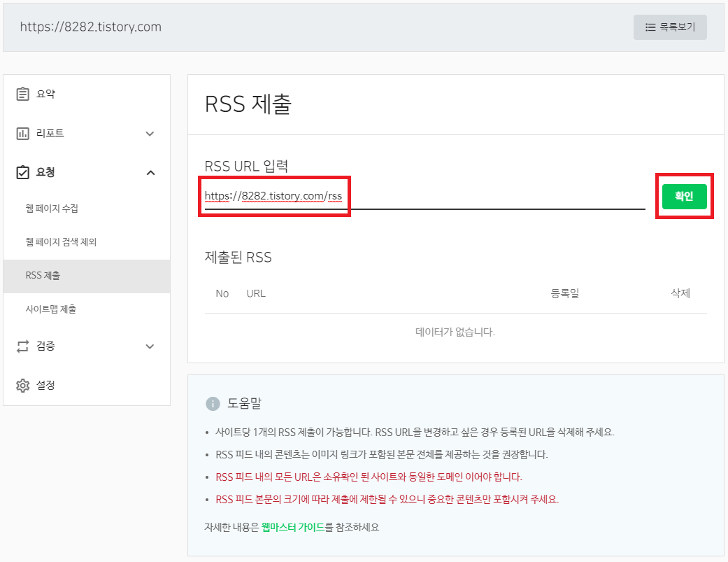
Task: Click the RSS URL 입력 label
Action: click(247, 166)
